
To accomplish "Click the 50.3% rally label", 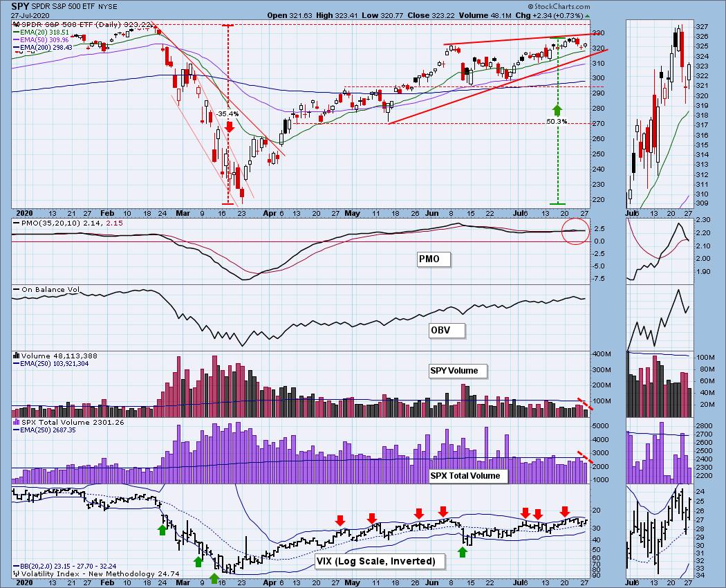I will coord(557,122).
